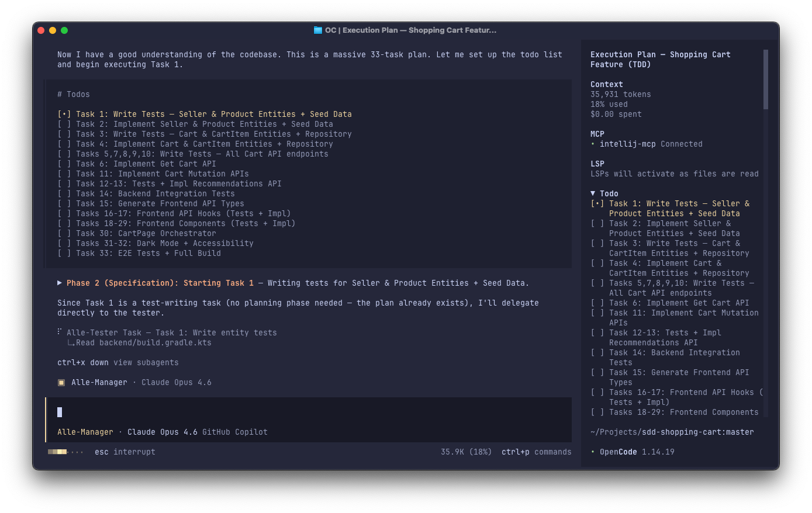Click LSPs will activate as files are read
The height and width of the screenshot is (513, 812).
point(675,174)
